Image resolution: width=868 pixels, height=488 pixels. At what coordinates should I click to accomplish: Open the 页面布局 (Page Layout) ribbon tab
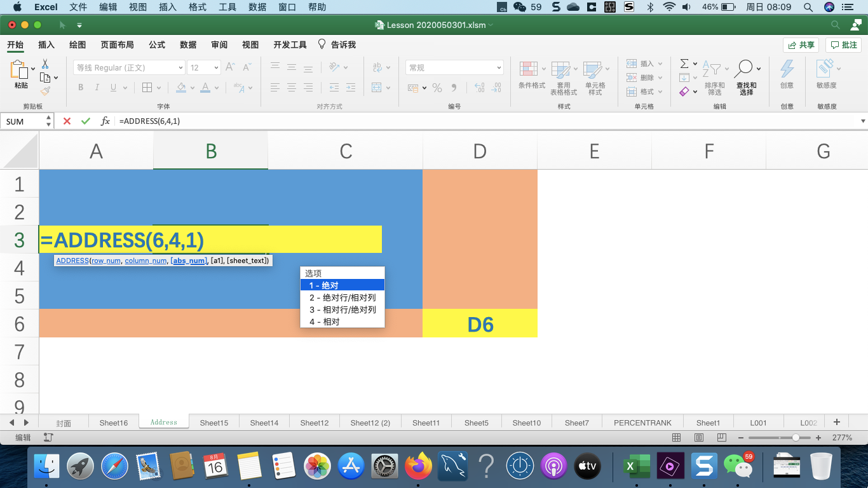(x=117, y=44)
